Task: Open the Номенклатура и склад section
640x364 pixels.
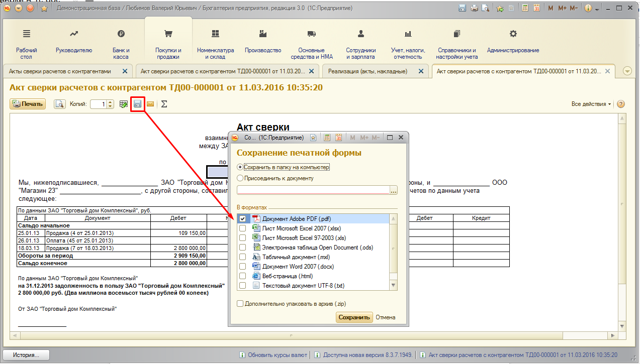Action: tap(215, 44)
